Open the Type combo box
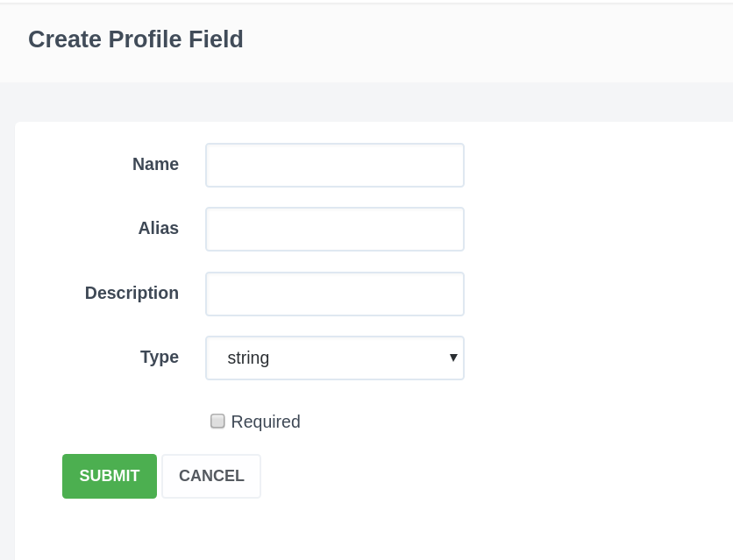Viewport: 733px width, 560px height. [x=334, y=358]
